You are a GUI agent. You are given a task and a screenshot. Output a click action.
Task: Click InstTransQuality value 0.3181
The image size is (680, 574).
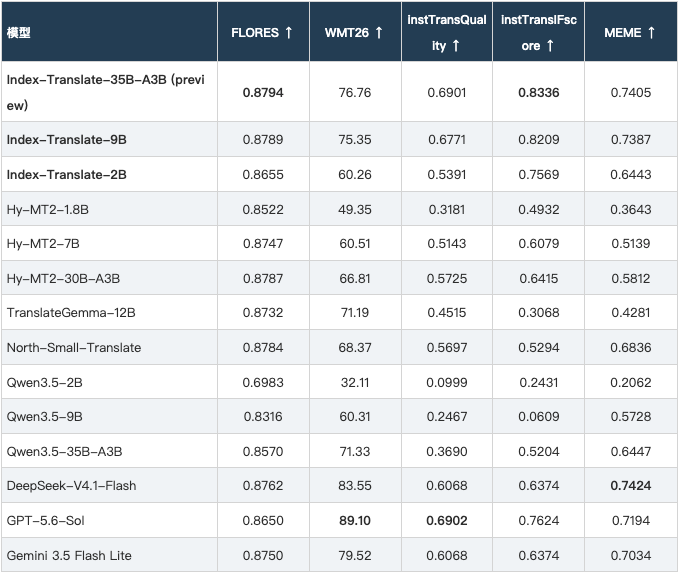point(447,210)
